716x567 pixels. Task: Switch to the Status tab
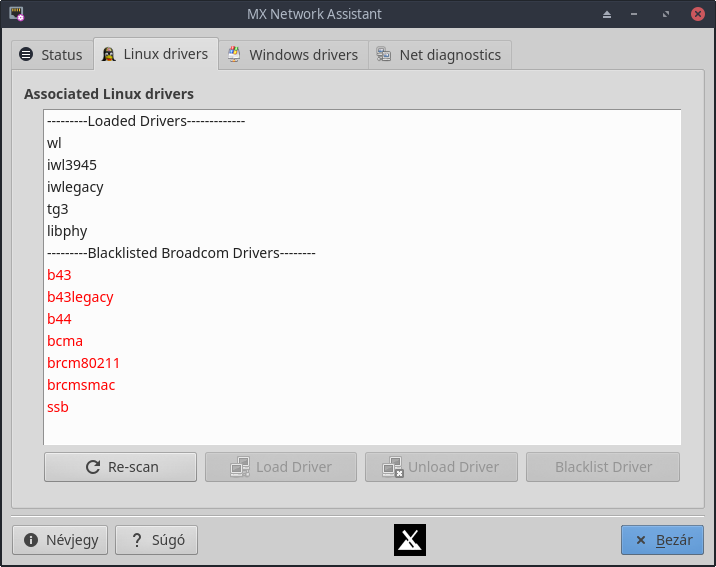click(52, 55)
